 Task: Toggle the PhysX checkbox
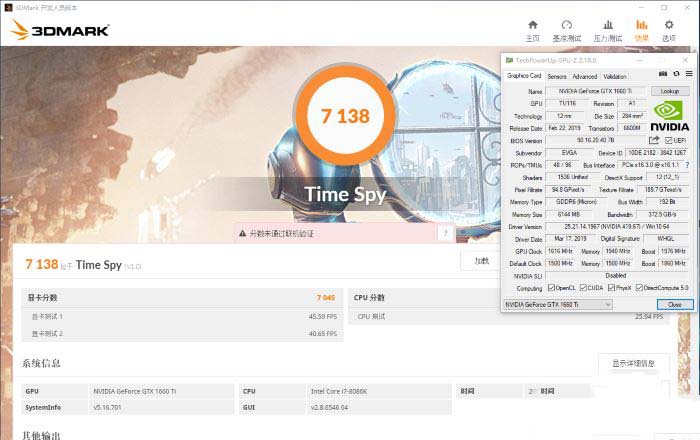[x=612, y=288]
